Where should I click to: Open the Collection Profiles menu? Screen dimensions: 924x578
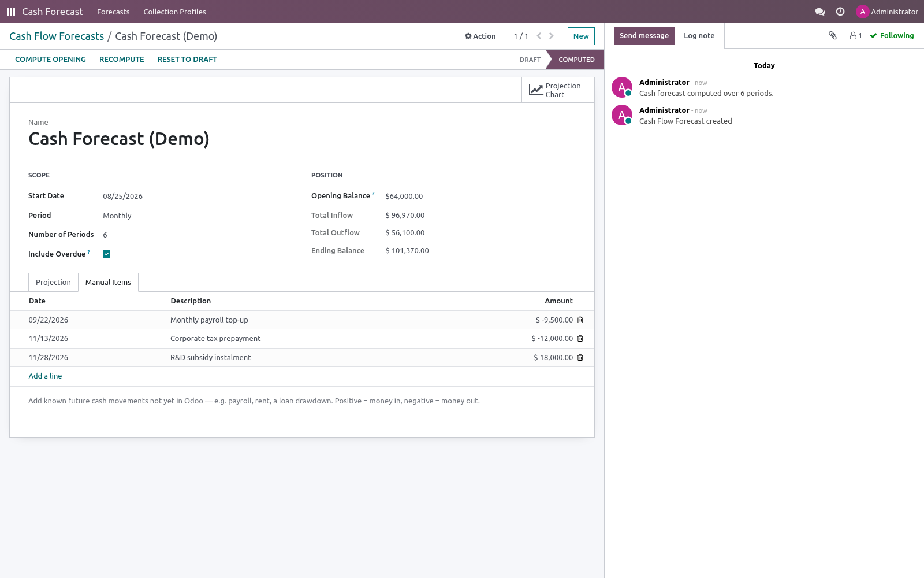(x=174, y=12)
